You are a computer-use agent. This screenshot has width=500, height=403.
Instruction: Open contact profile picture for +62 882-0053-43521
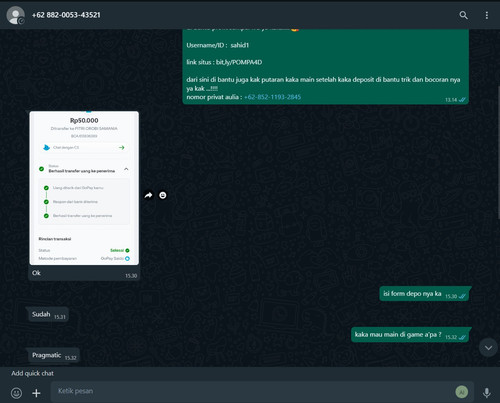(15, 15)
